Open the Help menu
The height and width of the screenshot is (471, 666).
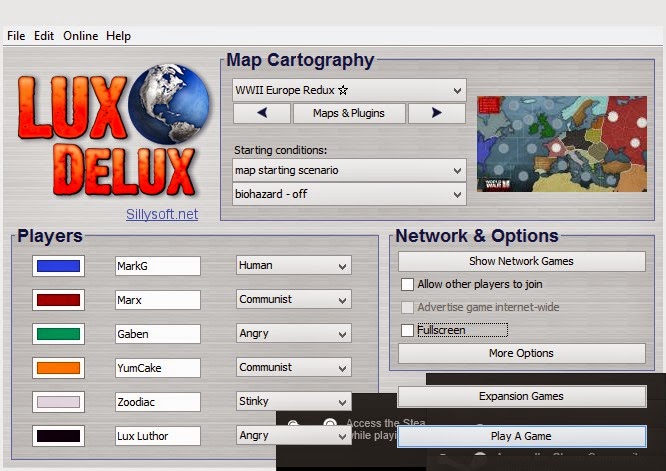[x=119, y=36]
